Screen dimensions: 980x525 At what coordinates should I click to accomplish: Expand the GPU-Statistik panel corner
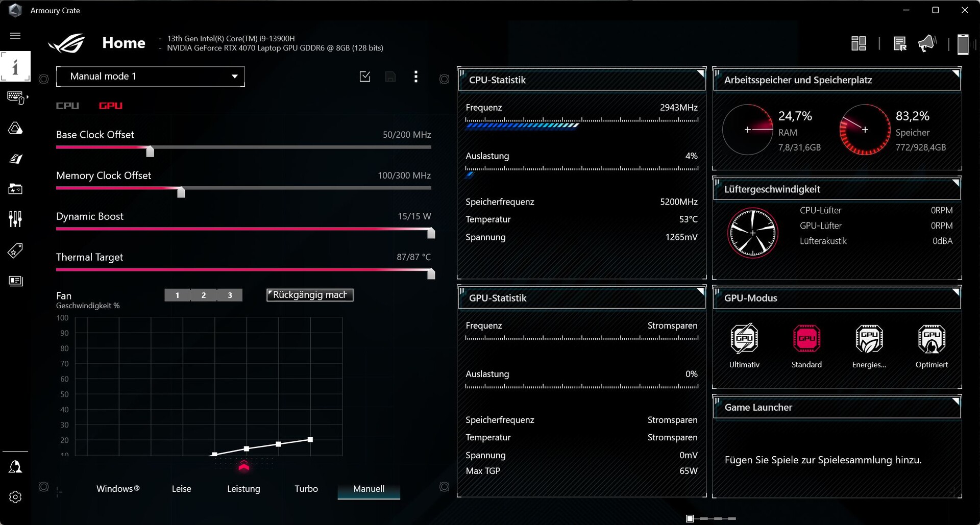point(701,291)
